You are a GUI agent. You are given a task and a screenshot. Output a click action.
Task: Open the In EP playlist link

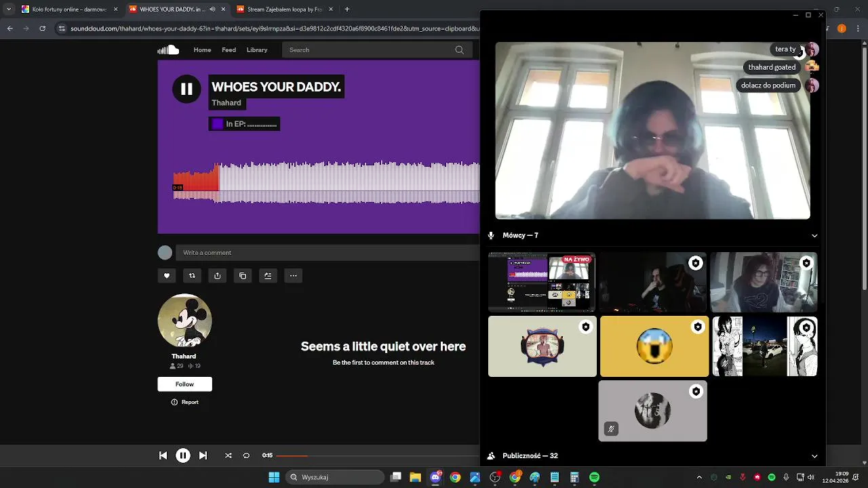point(244,124)
